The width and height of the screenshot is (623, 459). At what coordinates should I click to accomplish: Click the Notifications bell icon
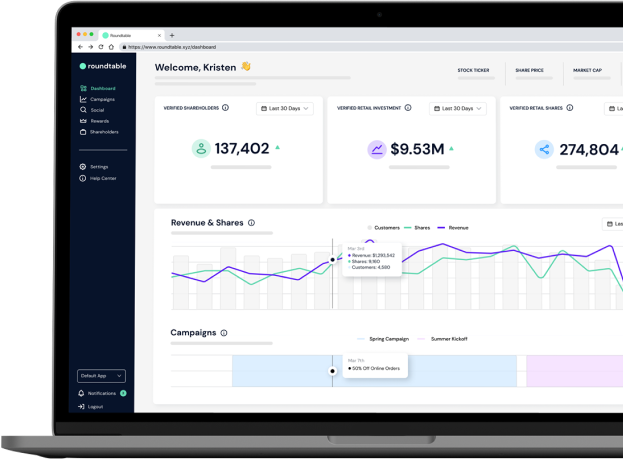point(81,393)
